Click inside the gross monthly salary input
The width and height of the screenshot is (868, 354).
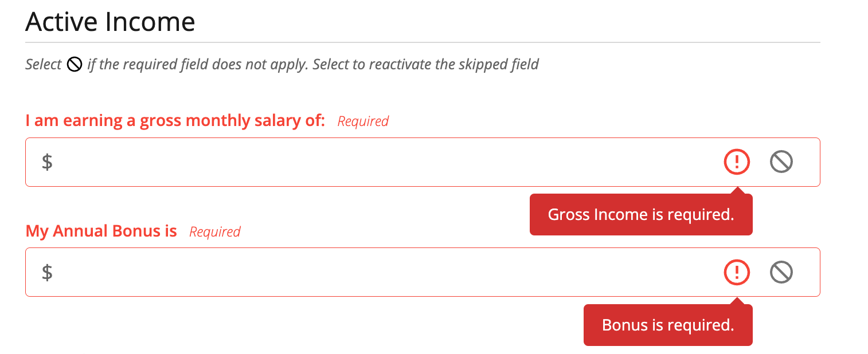[344, 162]
